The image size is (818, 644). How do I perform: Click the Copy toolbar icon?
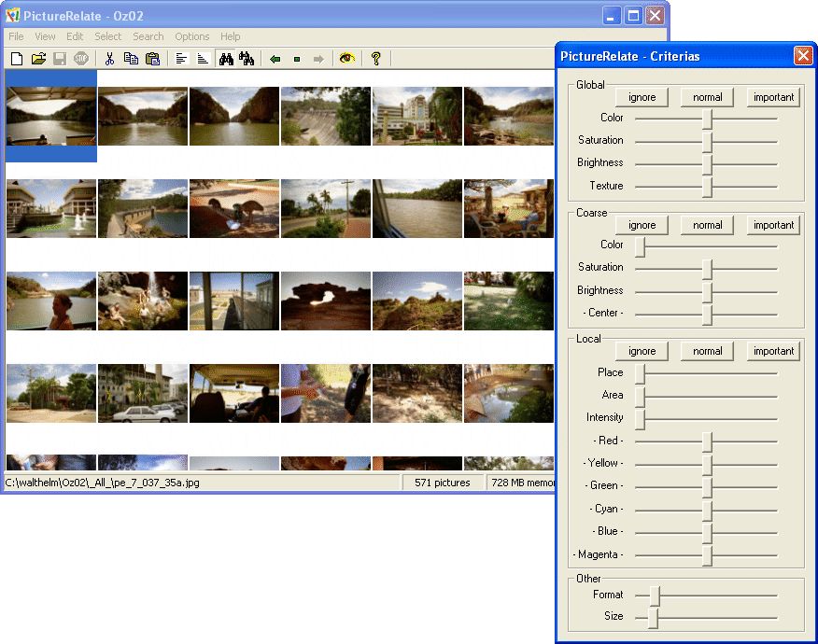(x=130, y=58)
